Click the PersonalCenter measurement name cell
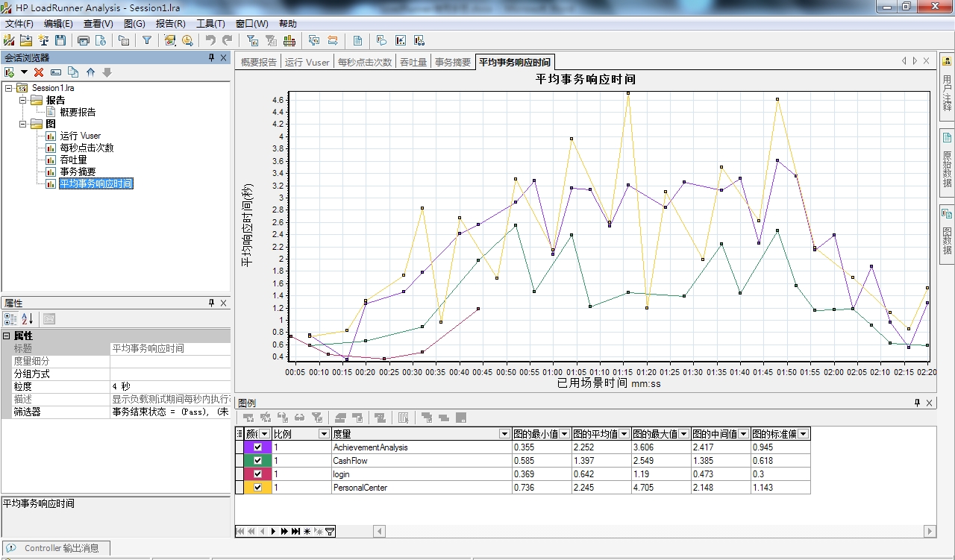The width and height of the screenshot is (955, 560). 422,488
